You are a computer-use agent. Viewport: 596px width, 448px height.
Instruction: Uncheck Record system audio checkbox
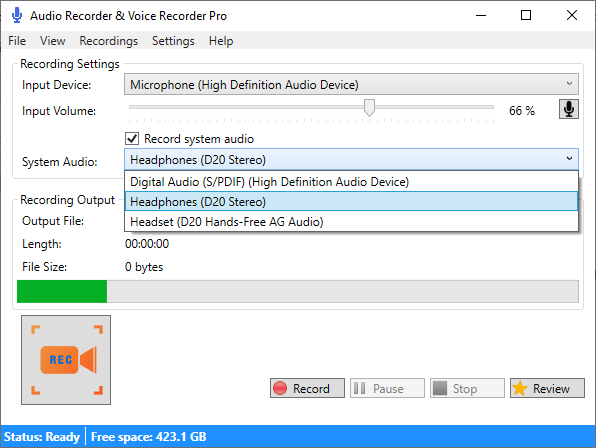pyautogui.click(x=132, y=139)
